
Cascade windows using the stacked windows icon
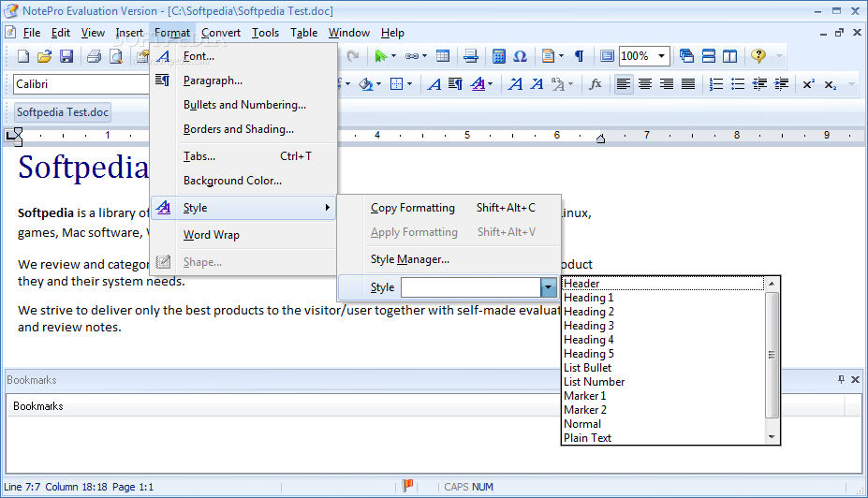point(686,56)
